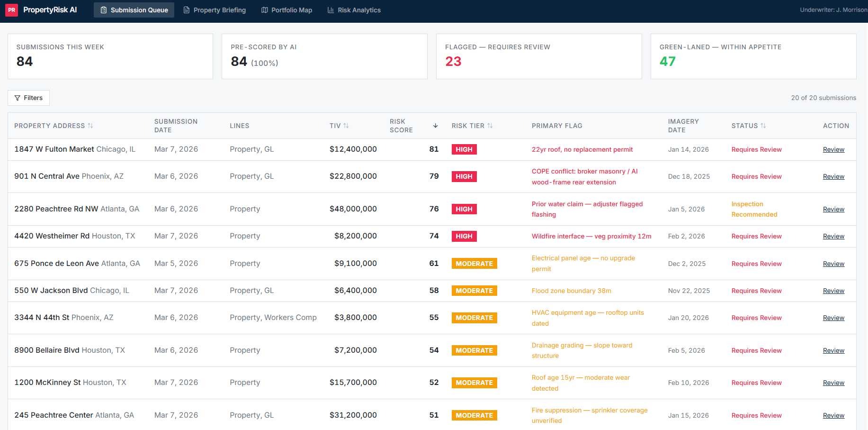Open Review for 8900 Bellaire Blvd
This screenshot has height=430, width=868.
[833, 350]
